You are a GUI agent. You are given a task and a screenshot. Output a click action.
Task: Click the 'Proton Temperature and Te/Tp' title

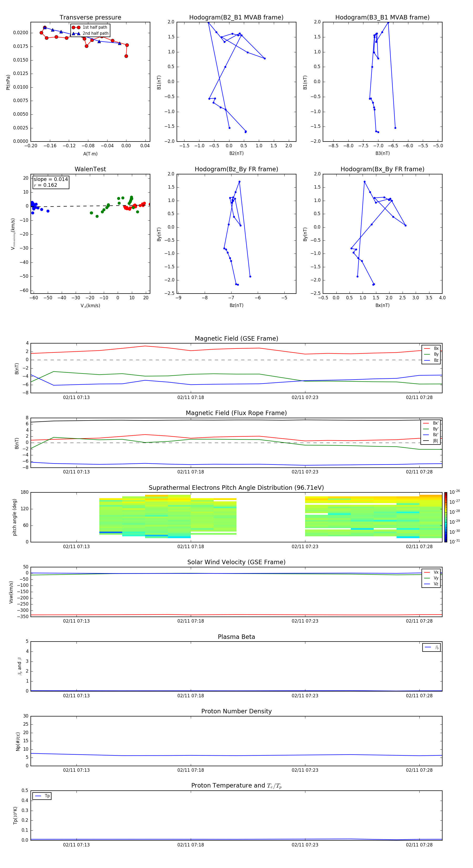point(236,786)
